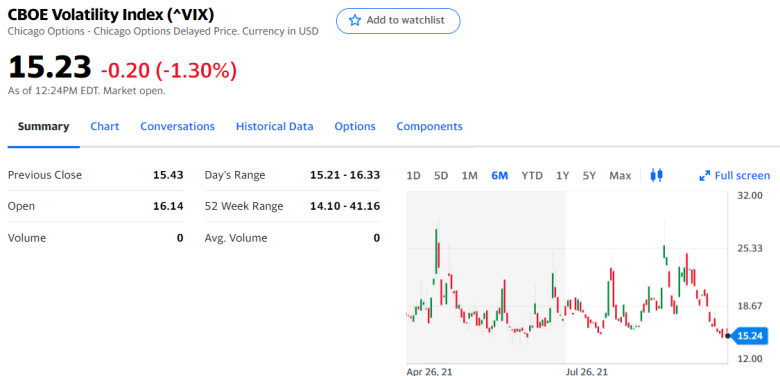Image resolution: width=780 pixels, height=376 pixels.
Task: Toggle the candlestick chart type icon
Action: tap(657, 175)
